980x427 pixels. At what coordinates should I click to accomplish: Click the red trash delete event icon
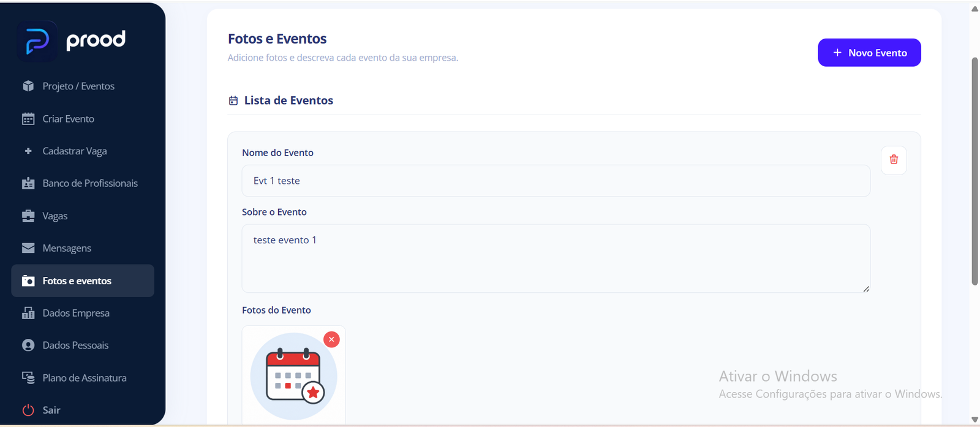tap(894, 160)
